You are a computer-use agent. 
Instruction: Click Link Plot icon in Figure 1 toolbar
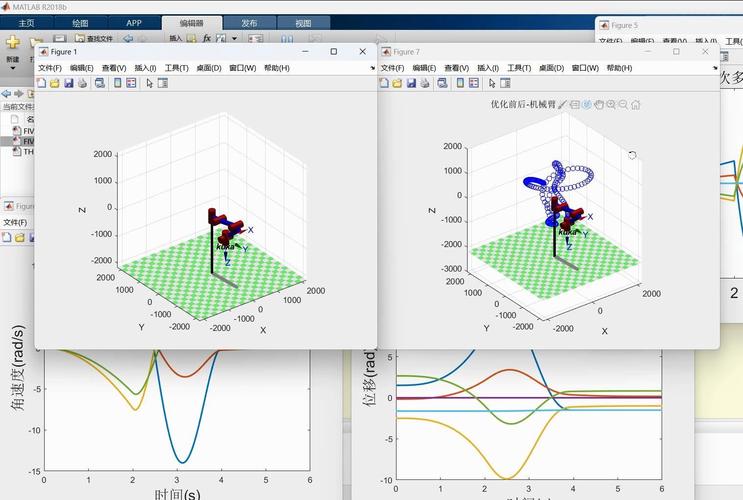[100, 83]
